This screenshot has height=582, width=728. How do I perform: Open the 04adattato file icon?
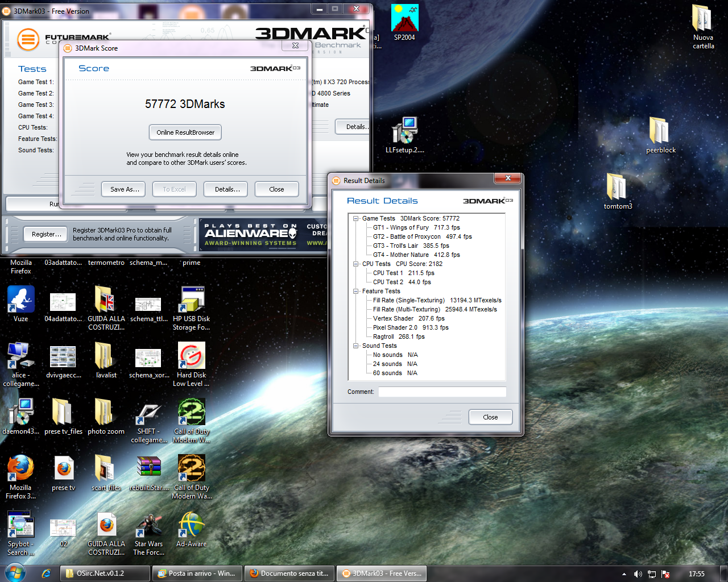(63, 307)
